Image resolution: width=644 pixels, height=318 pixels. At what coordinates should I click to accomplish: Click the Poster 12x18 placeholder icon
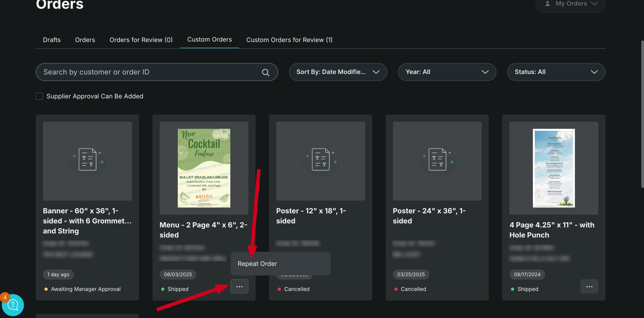point(321,159)
